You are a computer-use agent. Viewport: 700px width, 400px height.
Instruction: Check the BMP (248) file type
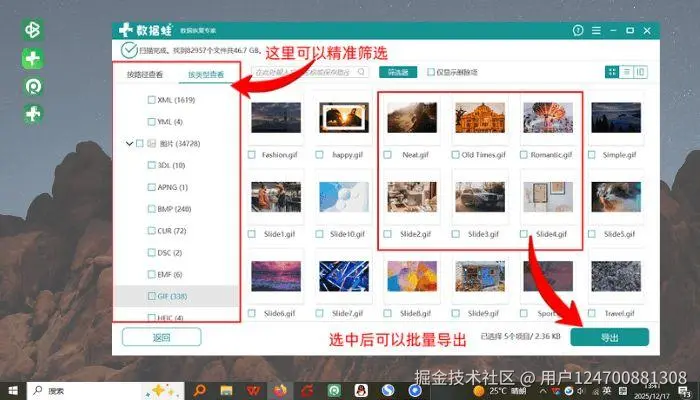point(151,209)
